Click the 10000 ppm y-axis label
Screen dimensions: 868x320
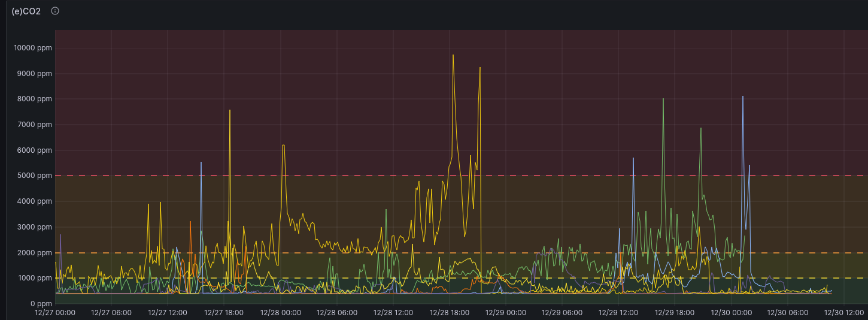33,48
